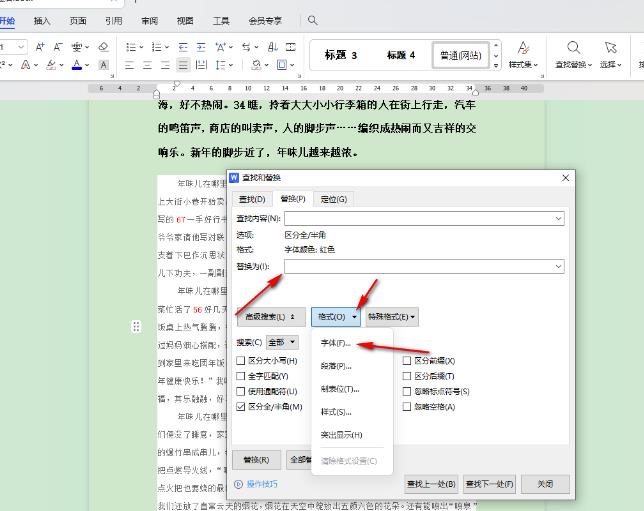Click into the 查找内容(N) input field
This screenshot has height=511, width=644.
pos(424,219)
